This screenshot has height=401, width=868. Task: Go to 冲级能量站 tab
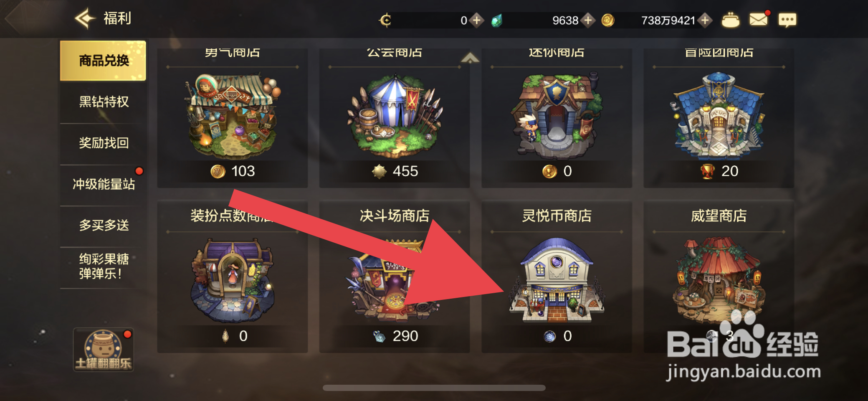(x=104, y=184)
